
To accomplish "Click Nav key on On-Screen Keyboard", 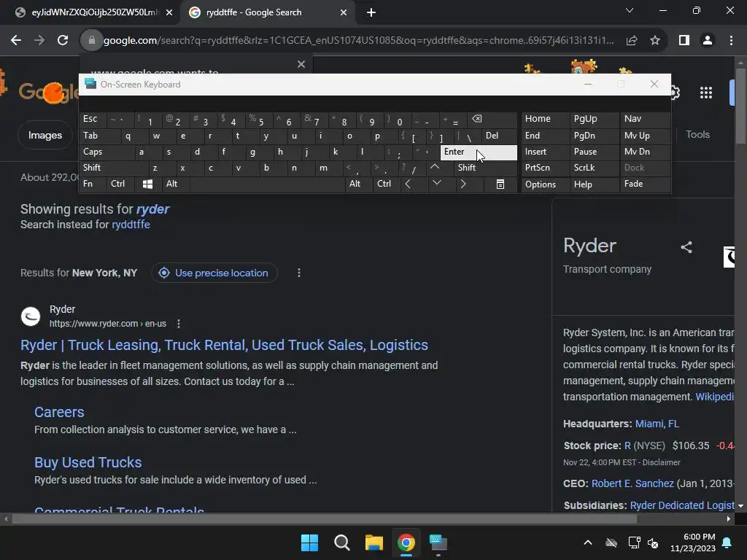I will [645, 119].
